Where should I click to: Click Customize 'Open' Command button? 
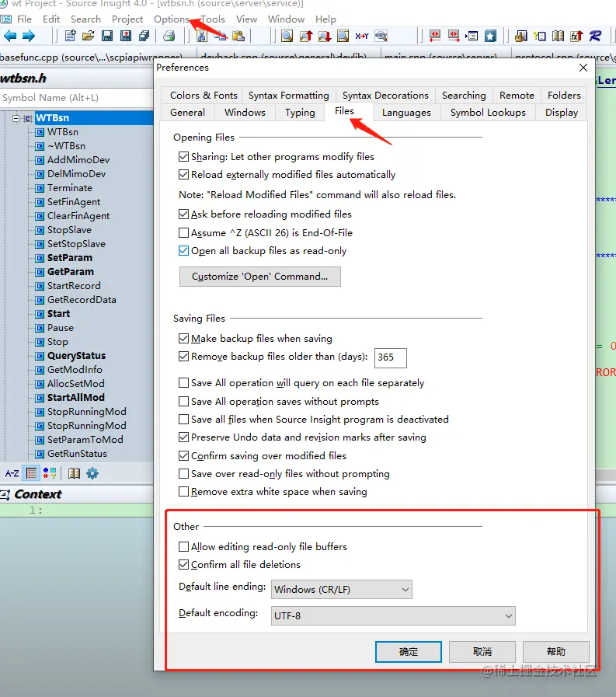pyautogui.click(x=260, y=277)
